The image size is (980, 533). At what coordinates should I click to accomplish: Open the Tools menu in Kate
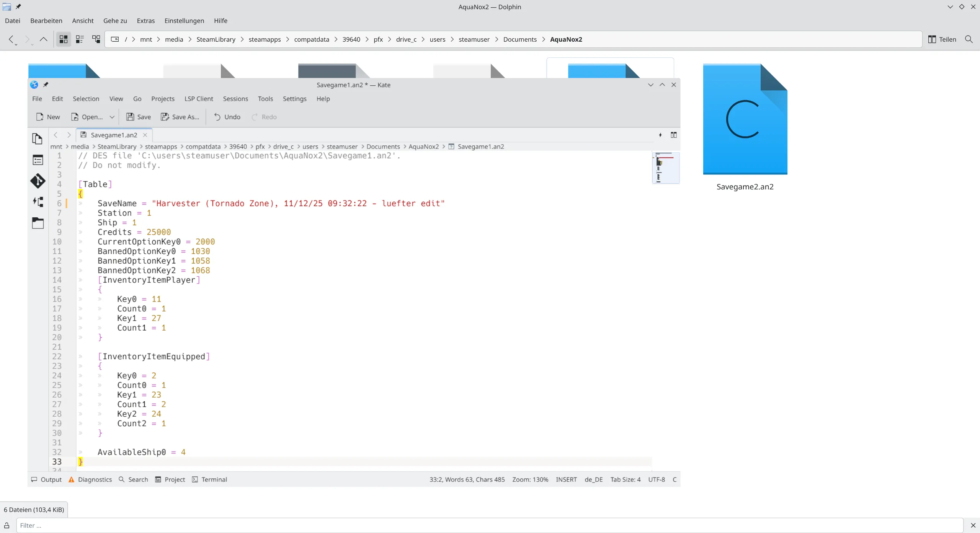point(265,99)
